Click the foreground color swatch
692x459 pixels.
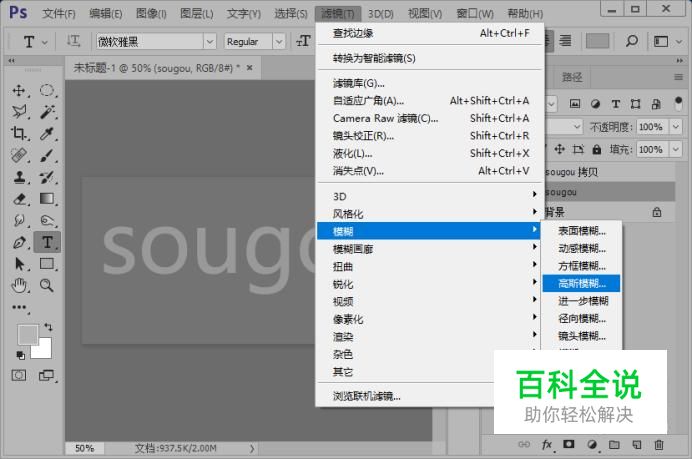coord(27,335)
